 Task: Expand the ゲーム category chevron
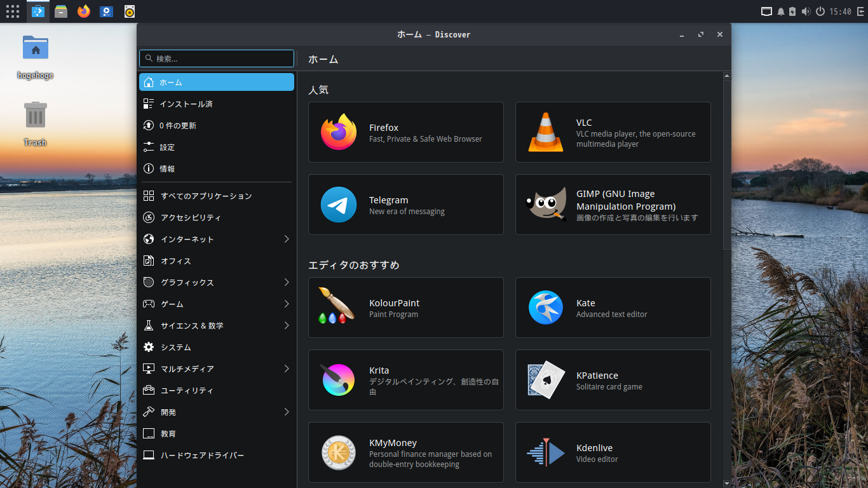[x=287, y=304]
